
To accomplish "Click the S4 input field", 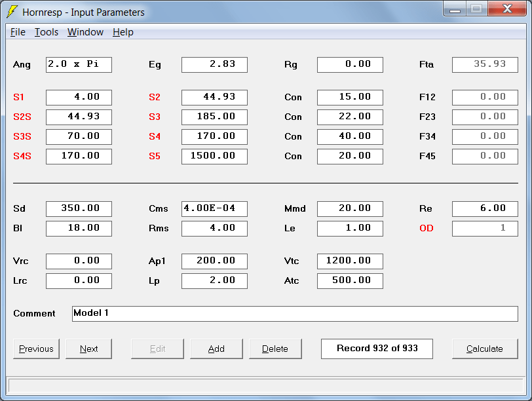I will [214, 137].
